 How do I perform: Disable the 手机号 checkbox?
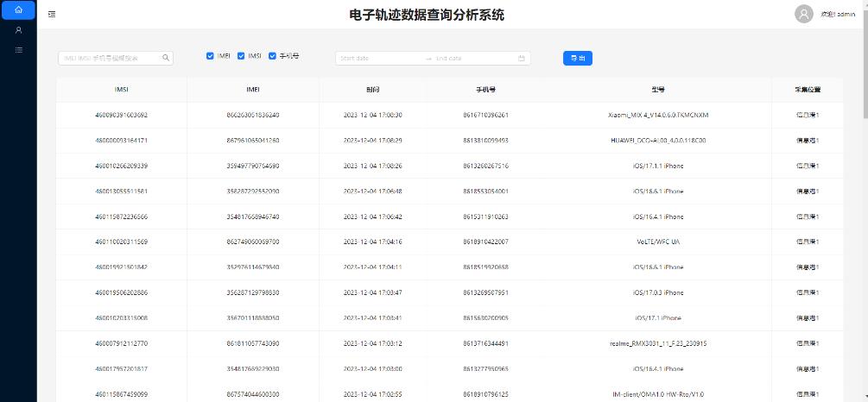click(273, 56)
